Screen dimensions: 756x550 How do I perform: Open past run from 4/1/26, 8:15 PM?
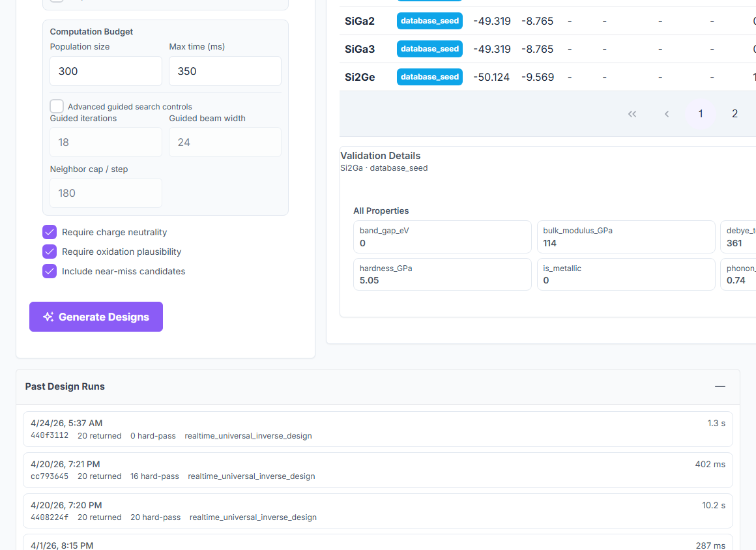tap(378, 542)
